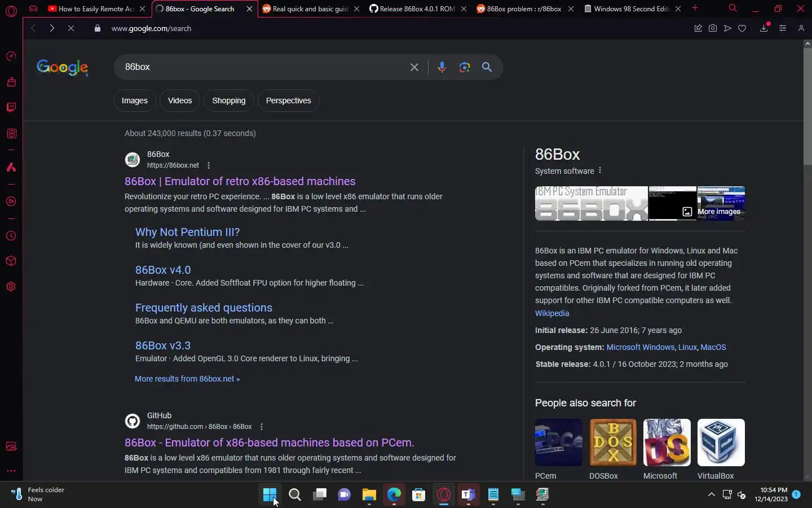Open MacOS operating system link
The width and height of the screenshot is (812, 508).
point(713,347)
